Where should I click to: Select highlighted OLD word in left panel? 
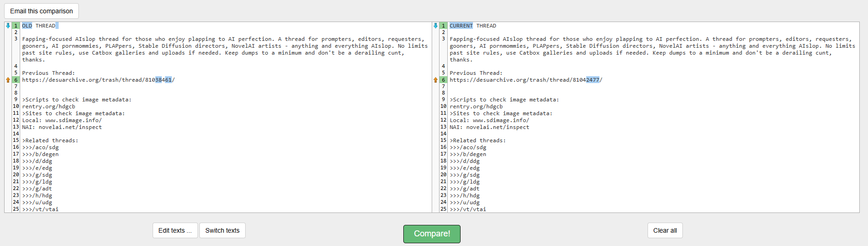[x=27, y=26]
